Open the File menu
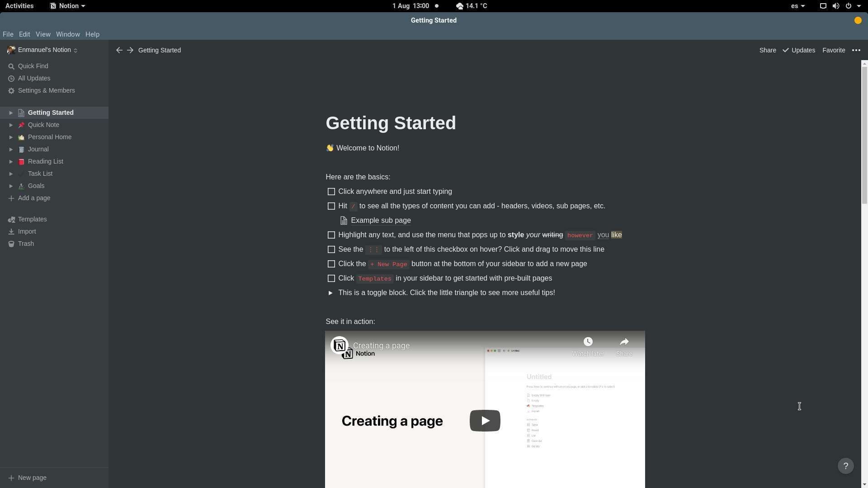868x488 pixels. click(8, 34)
